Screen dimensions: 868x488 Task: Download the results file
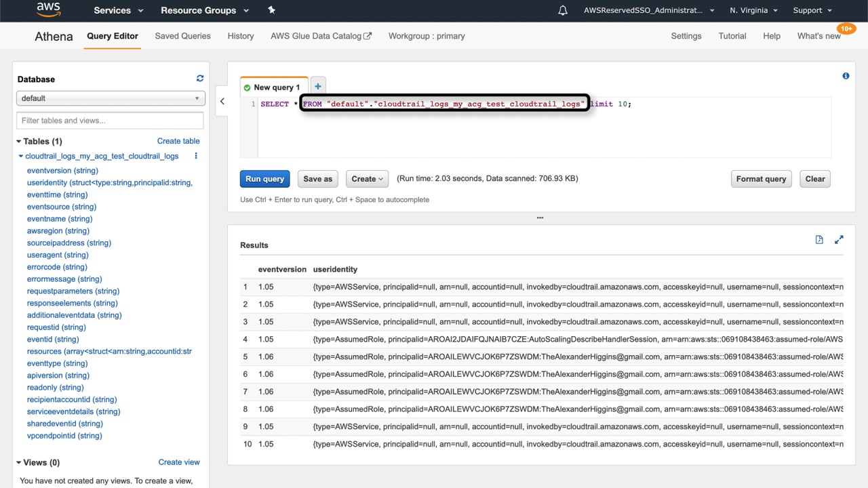(x=819, y=240)
